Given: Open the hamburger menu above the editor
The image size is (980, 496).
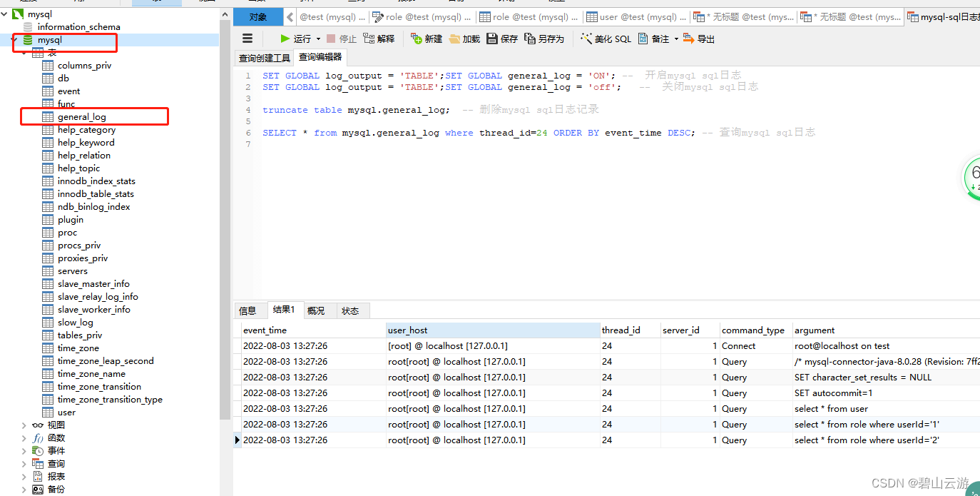Looking at the screenshot, I should click(x=247, y=39).
